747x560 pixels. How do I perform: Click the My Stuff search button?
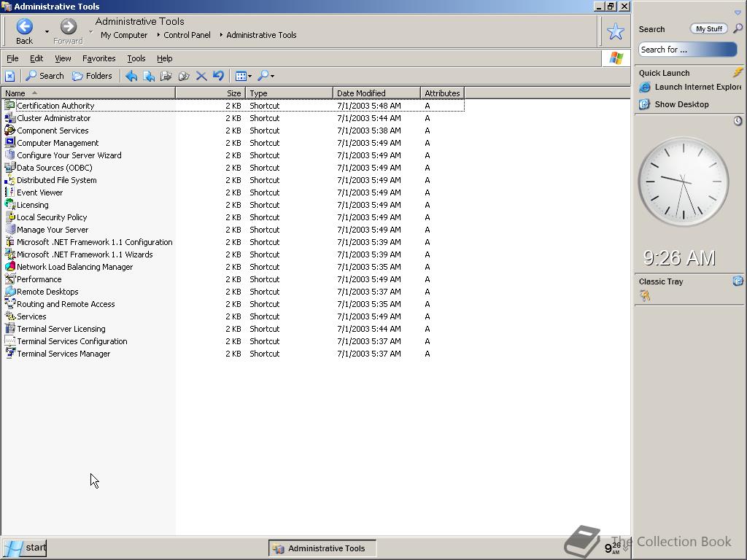(x=708, y=28)
